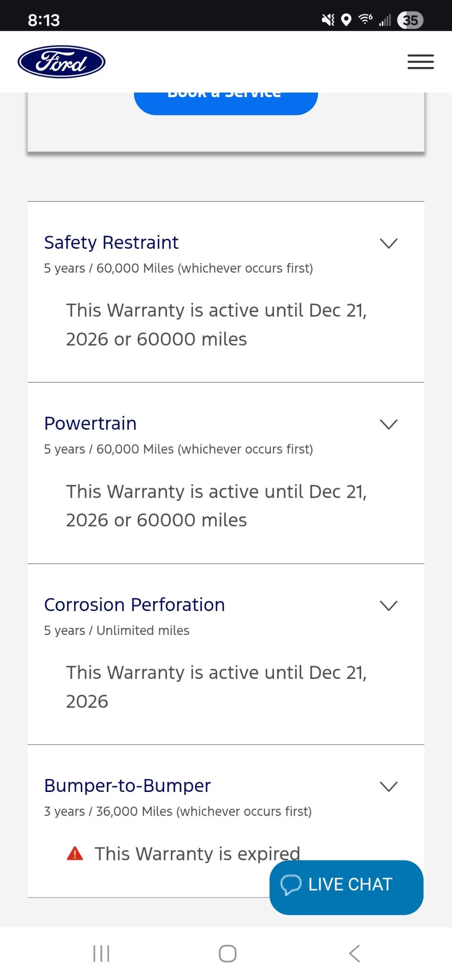Expand the Bumper-to-Bumper warranty chevron

(388, 786)
